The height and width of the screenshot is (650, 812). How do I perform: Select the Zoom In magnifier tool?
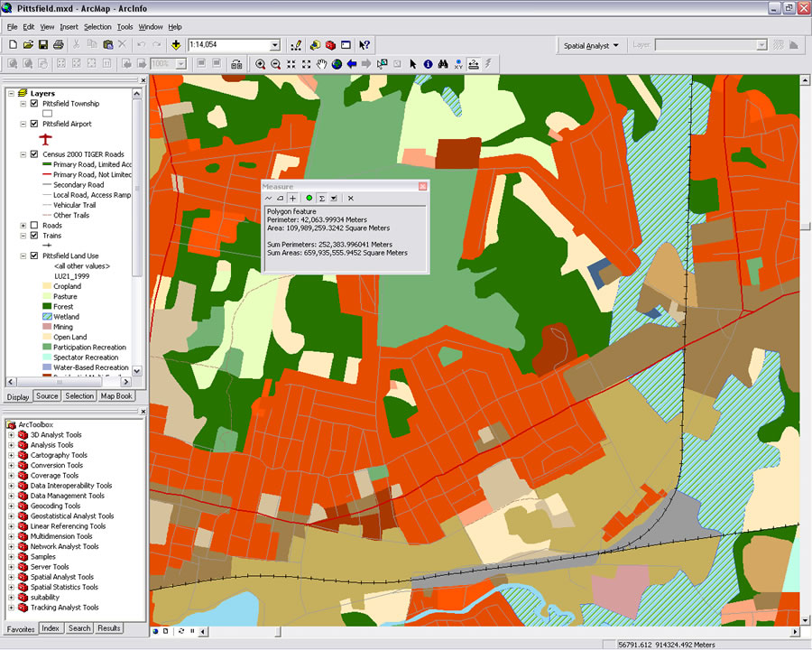pos(261,64)
